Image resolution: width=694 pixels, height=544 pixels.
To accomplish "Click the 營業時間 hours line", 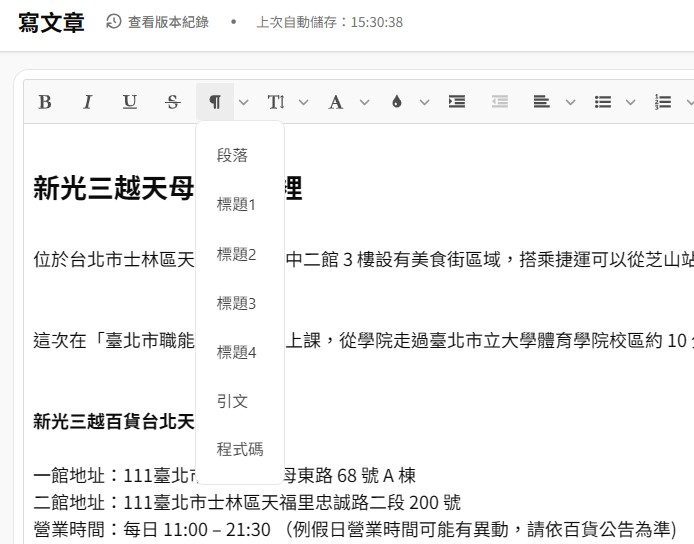I will [x=355, y=529].
